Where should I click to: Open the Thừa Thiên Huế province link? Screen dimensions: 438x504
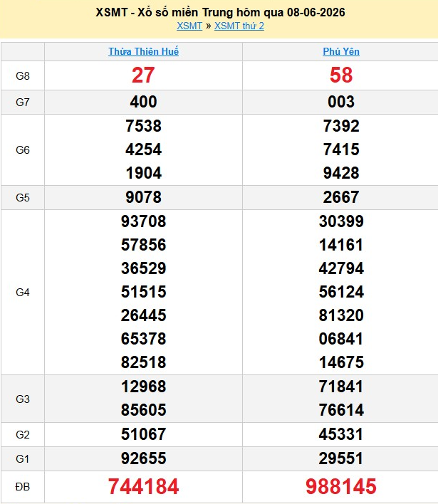(x=143, y=51)
